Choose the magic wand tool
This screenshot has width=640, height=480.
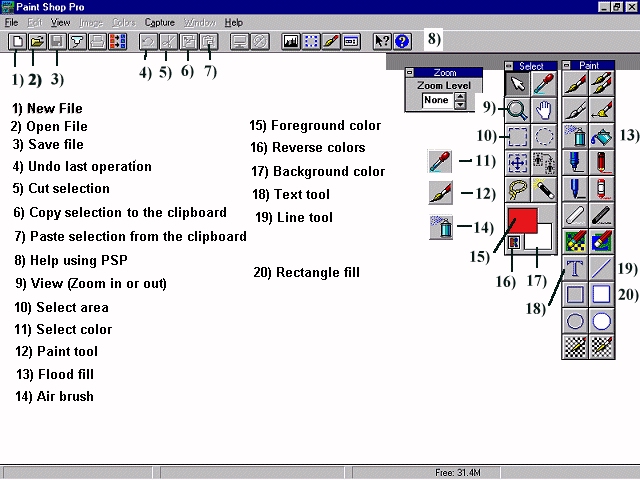544,189
